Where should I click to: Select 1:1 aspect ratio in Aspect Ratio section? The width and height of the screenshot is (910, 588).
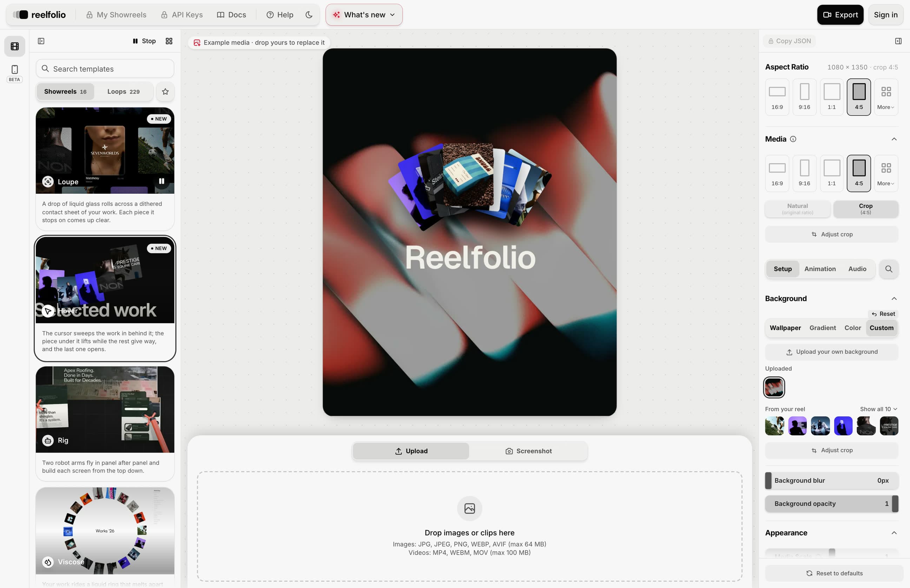[832, 97]
